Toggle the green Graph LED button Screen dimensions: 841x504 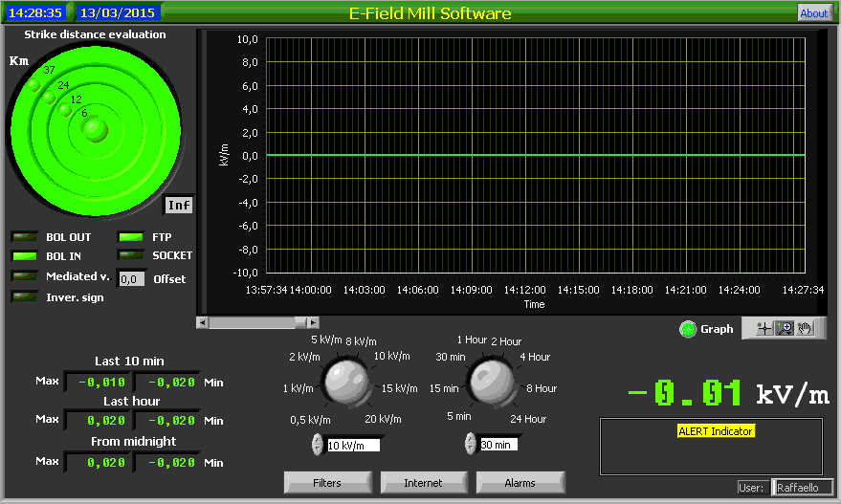(x=688, y=329)
